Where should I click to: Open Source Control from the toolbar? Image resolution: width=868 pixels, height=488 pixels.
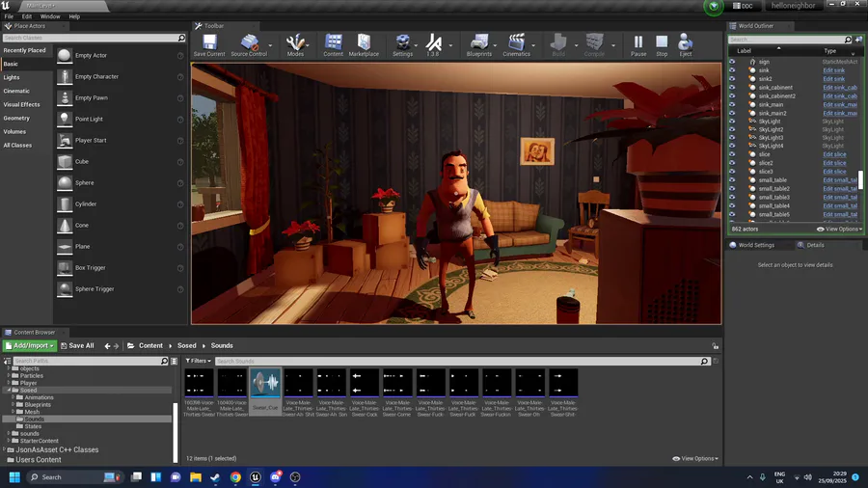[249, 42]
